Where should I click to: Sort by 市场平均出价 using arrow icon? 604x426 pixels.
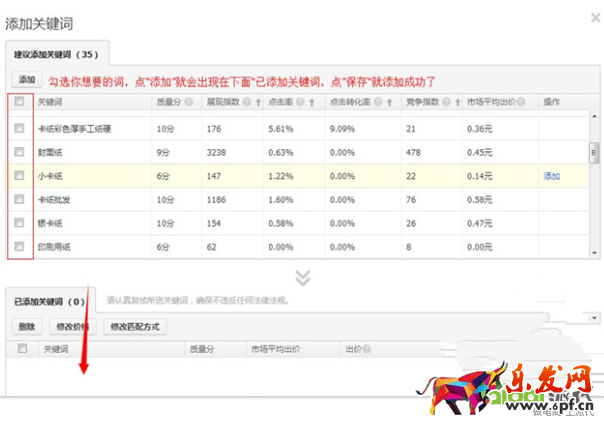click(x=525, y=102)
